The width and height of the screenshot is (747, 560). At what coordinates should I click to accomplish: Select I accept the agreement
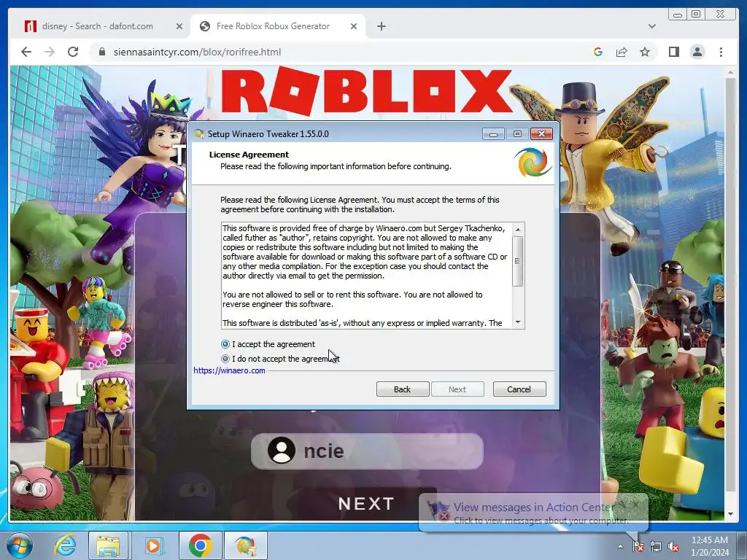pyautogui.click(x=268, y=344)
